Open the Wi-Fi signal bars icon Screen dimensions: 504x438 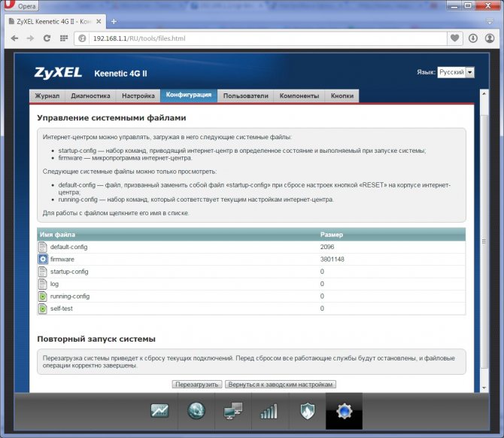[269, 412]
